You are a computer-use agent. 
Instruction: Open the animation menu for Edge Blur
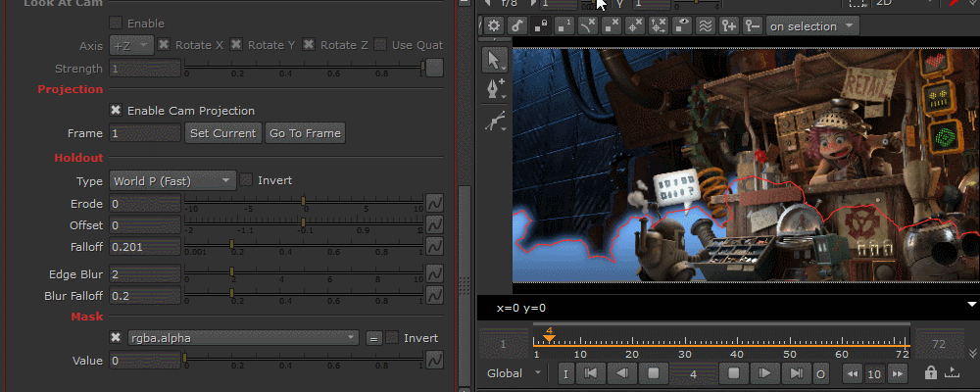pyautogui.click(x=434, y=273)
